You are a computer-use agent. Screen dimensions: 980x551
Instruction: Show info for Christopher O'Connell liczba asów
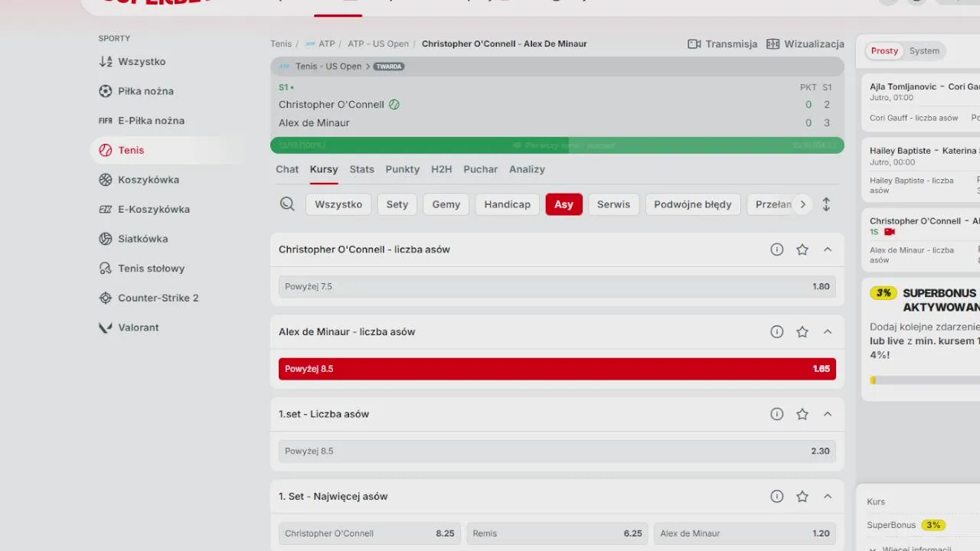coord(777,249)
